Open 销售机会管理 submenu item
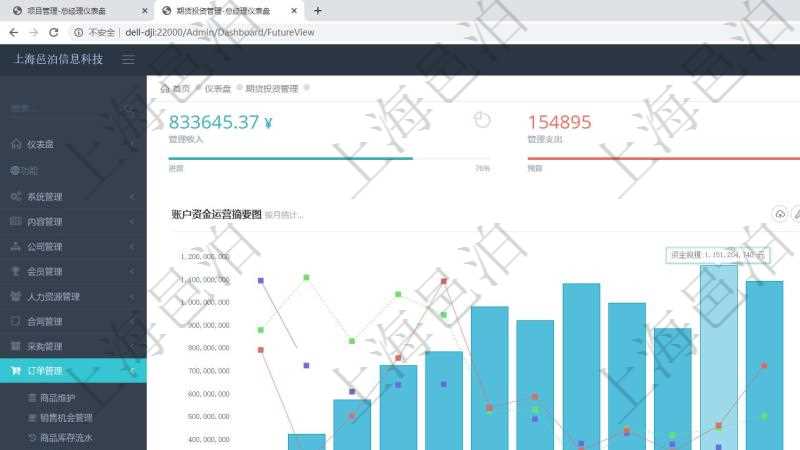 tap(65, 418)
